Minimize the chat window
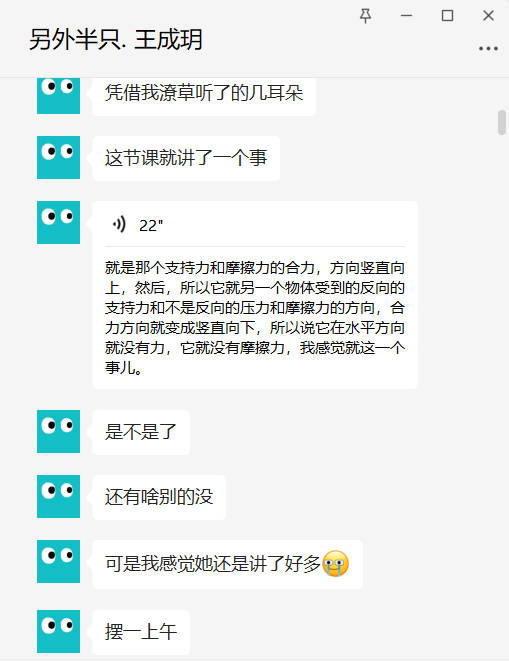Image resolution: width=509 pixels, height=661 pixels. [x=407, y=16]
